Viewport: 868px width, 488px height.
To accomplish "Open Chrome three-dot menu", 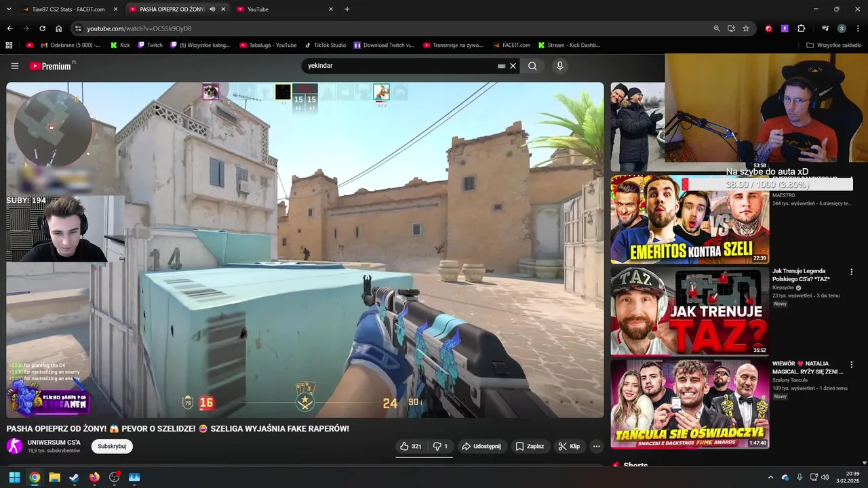I will point(858,28).
